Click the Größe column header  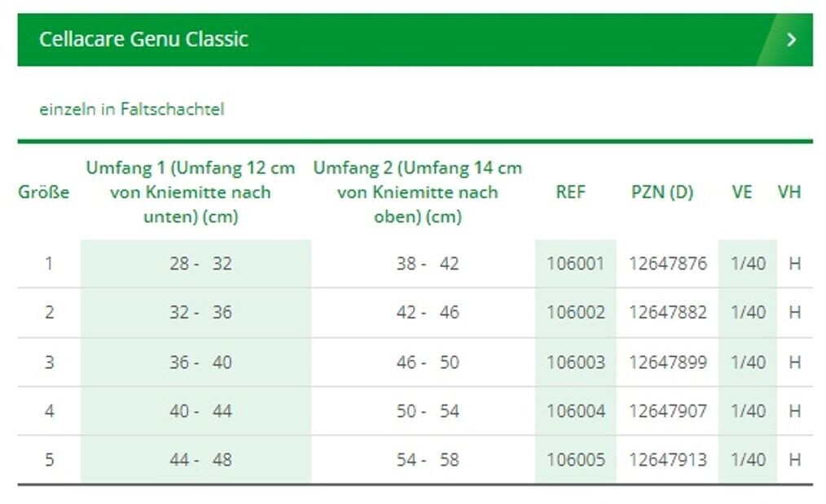click(43, 193)
